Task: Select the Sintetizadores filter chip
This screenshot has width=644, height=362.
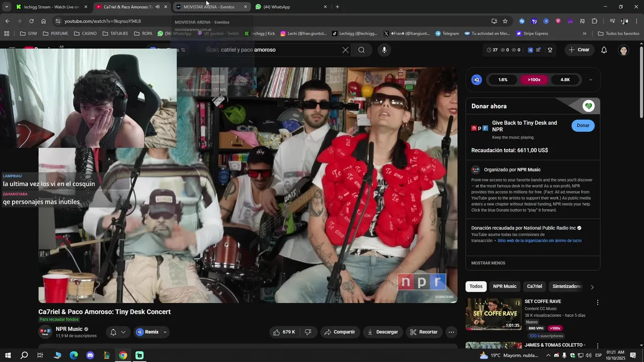Action: [x=567, y=287]
